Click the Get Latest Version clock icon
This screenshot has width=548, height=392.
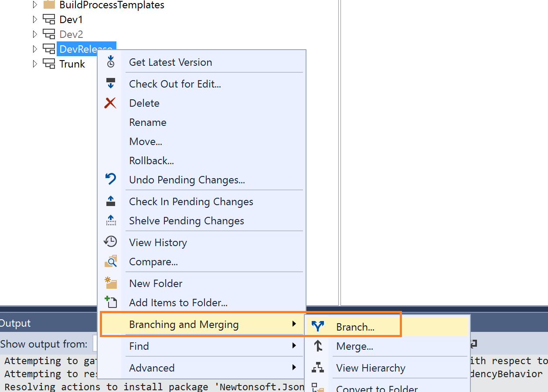[x=111, y=62]
